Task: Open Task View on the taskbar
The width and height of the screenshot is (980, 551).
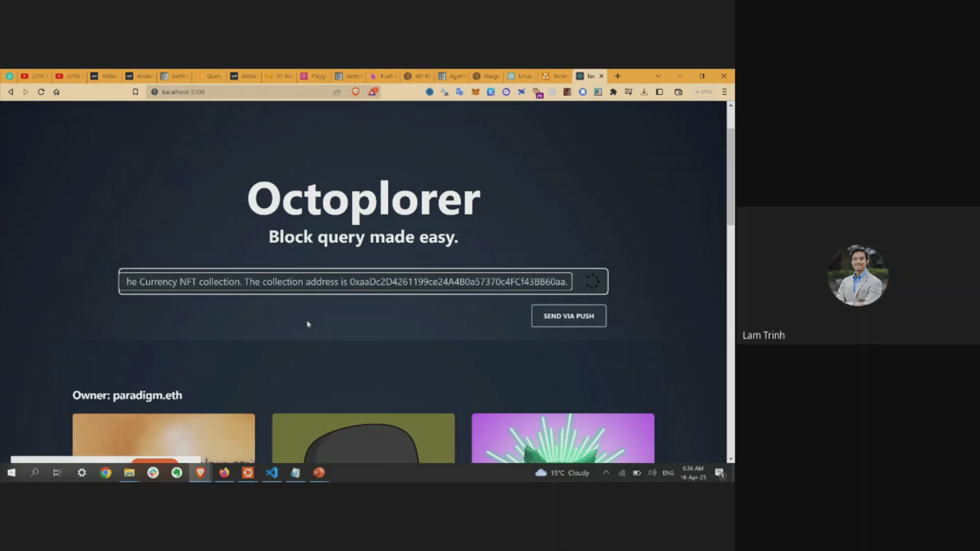Action: pyautogui.click(x=57, y=473)
